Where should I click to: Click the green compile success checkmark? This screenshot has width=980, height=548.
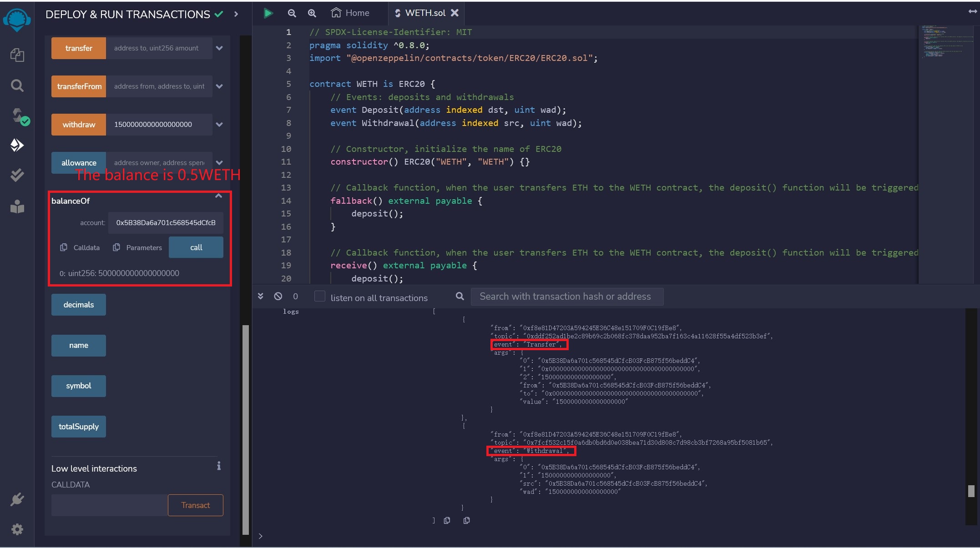coord(219,14)
